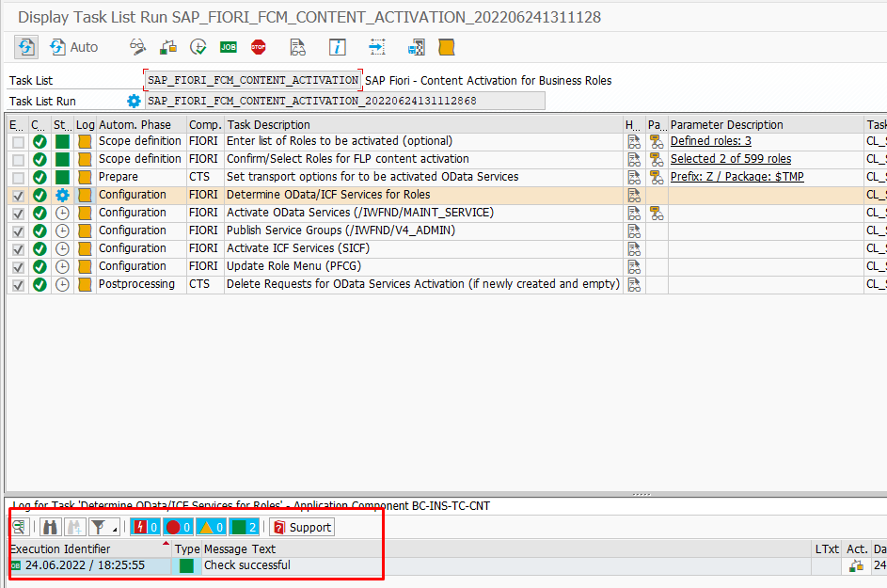Click parameter icon for 'Set transport options' row
Screen dimensions: 887x588
tap(657, 177)
